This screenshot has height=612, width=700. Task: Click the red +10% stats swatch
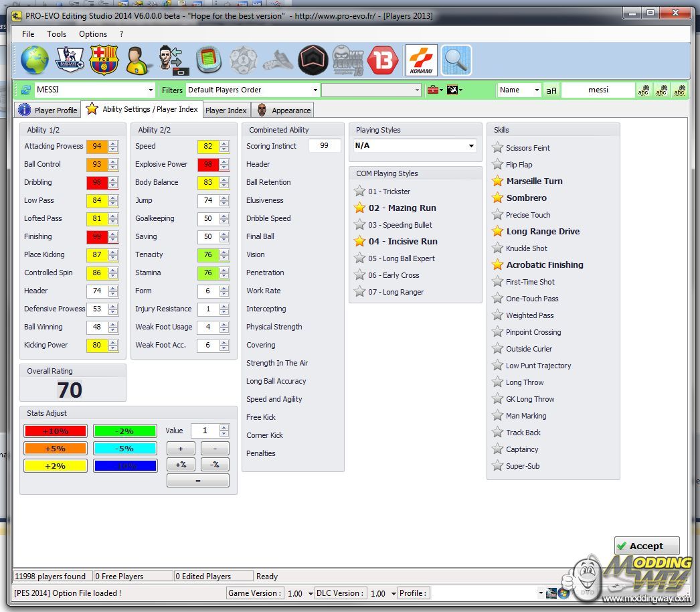click(55, 431)
